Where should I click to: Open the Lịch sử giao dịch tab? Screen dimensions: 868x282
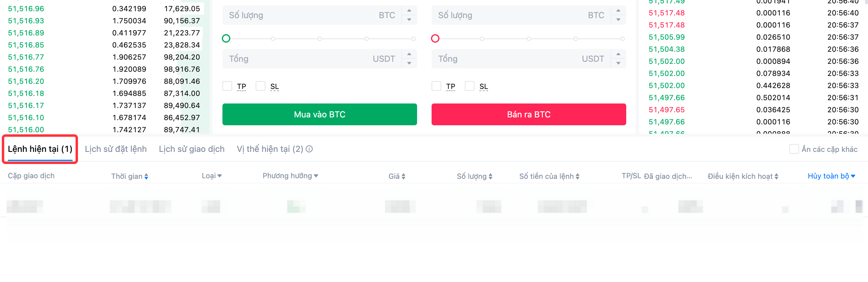click(191, 149)
